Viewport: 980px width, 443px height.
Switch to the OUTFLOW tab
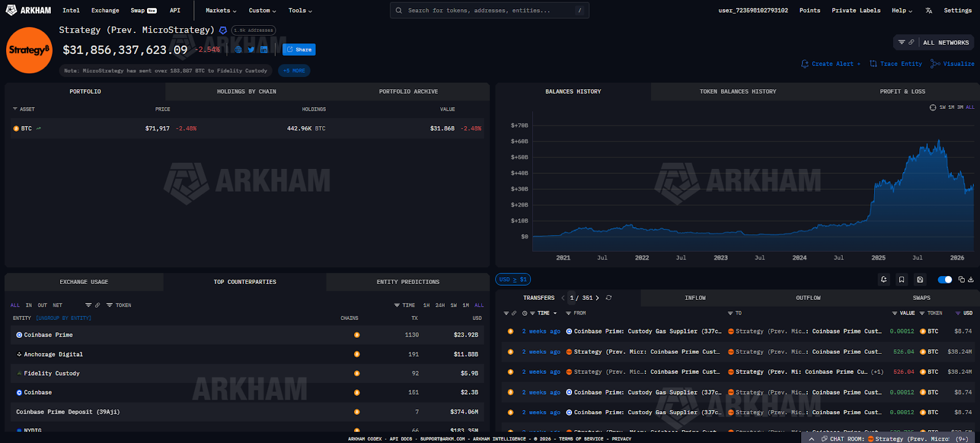808,298
